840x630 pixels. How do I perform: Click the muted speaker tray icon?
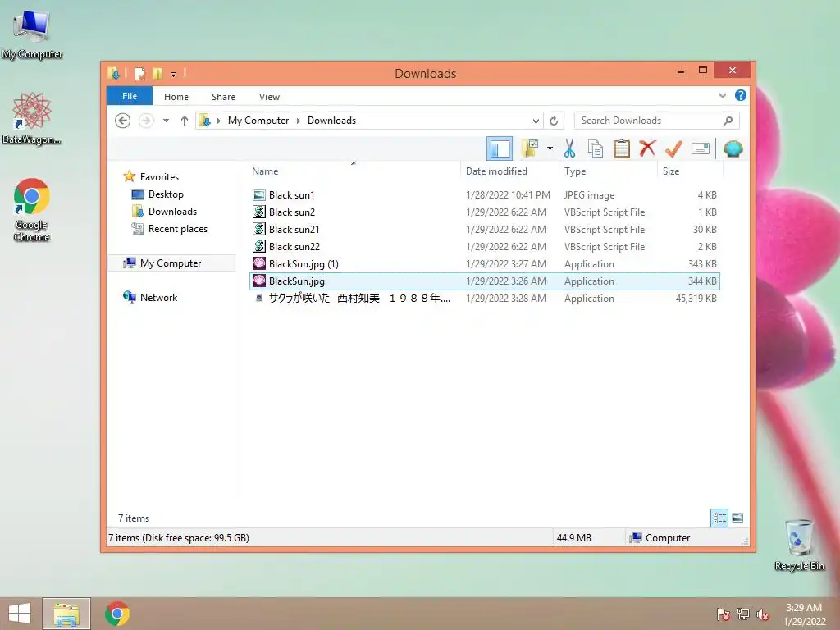(x=763, y=614)
